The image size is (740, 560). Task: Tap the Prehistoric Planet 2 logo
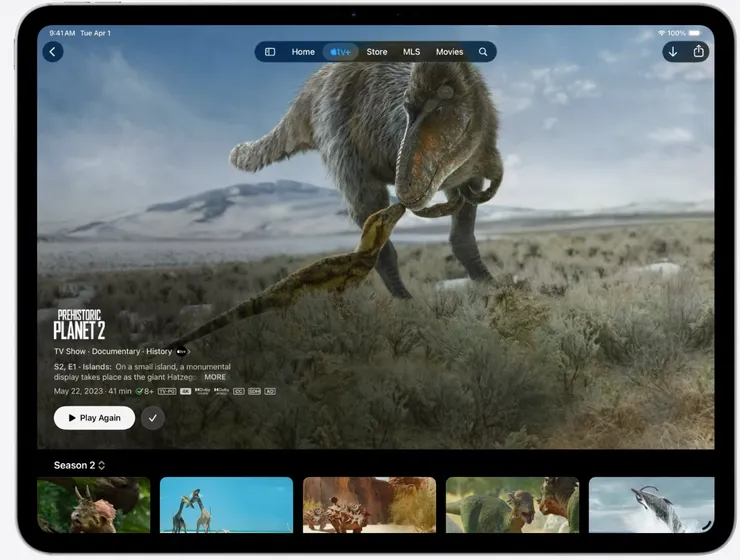pos(79,325)
